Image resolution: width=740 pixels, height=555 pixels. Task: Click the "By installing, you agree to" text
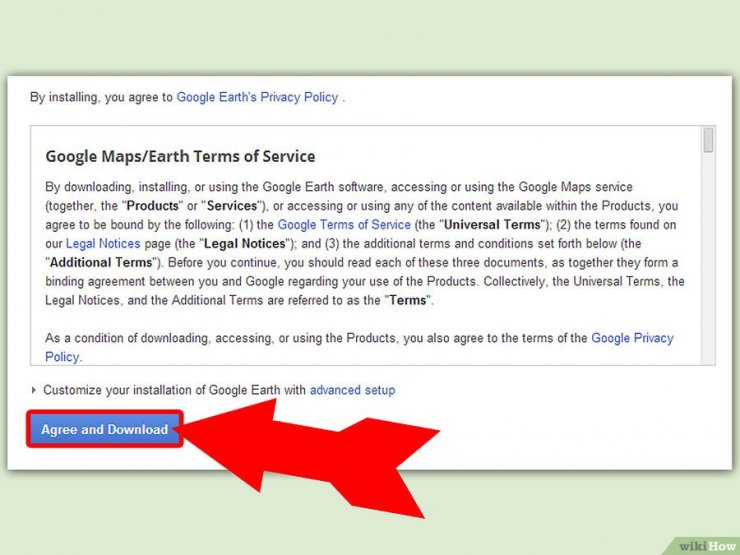[101, 98]
